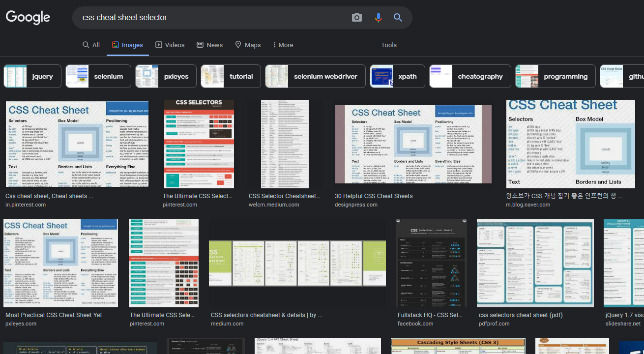The width and height of the screenshot is (644, 354).
Task: Open the m.blog.naver.com CSS Cheat Sheet thumbnail
Action: pos(571,144)
